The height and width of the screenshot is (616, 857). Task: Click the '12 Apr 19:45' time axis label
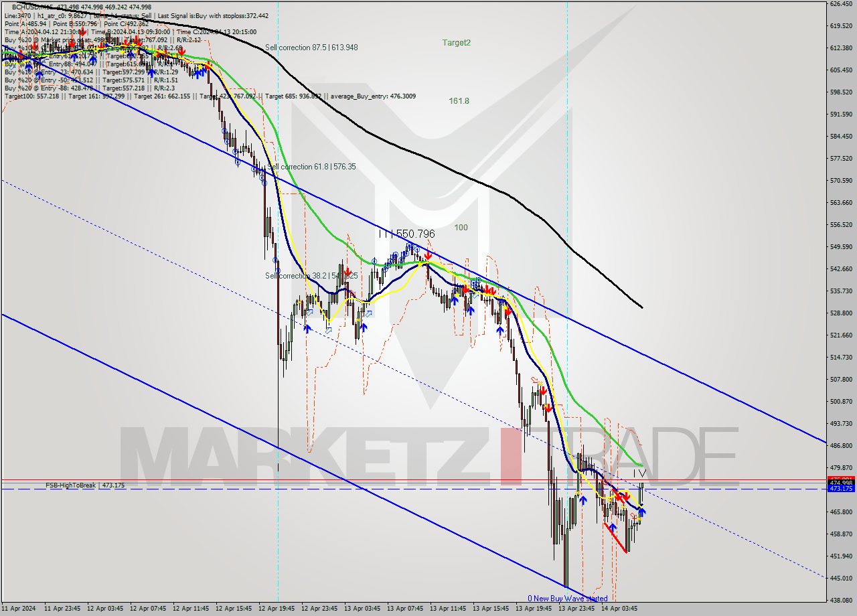coord(278,609)
